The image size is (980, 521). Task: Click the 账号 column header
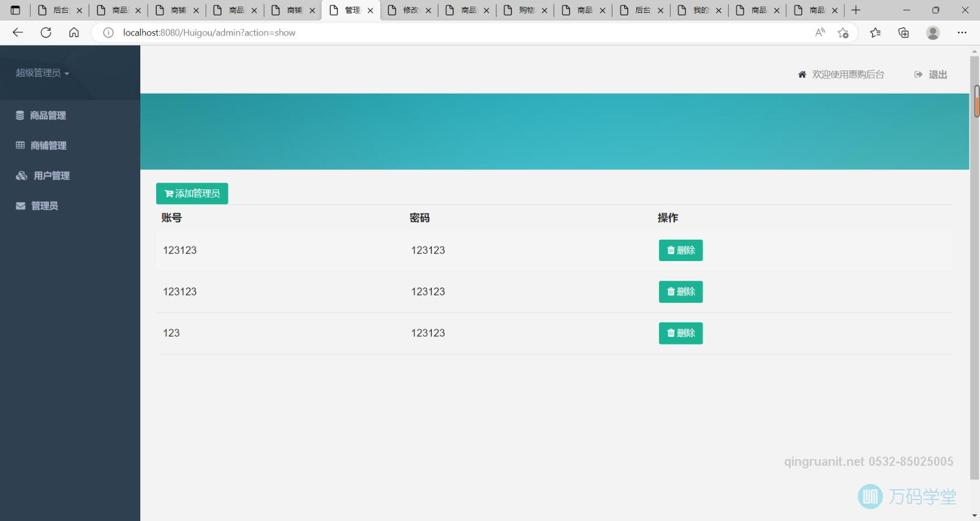171,218
